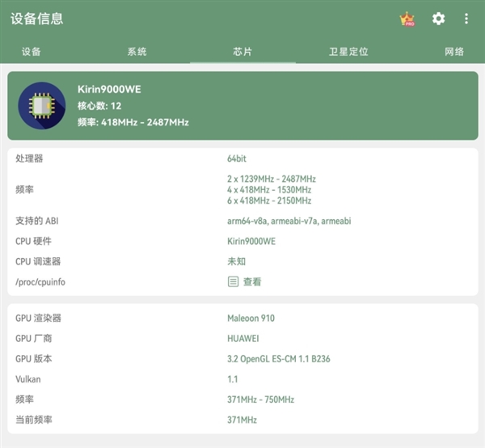The height and width of the screenshot is (448, 485).
Task: Open the 卫星定位 tab
Action: (x=348, y=52)
